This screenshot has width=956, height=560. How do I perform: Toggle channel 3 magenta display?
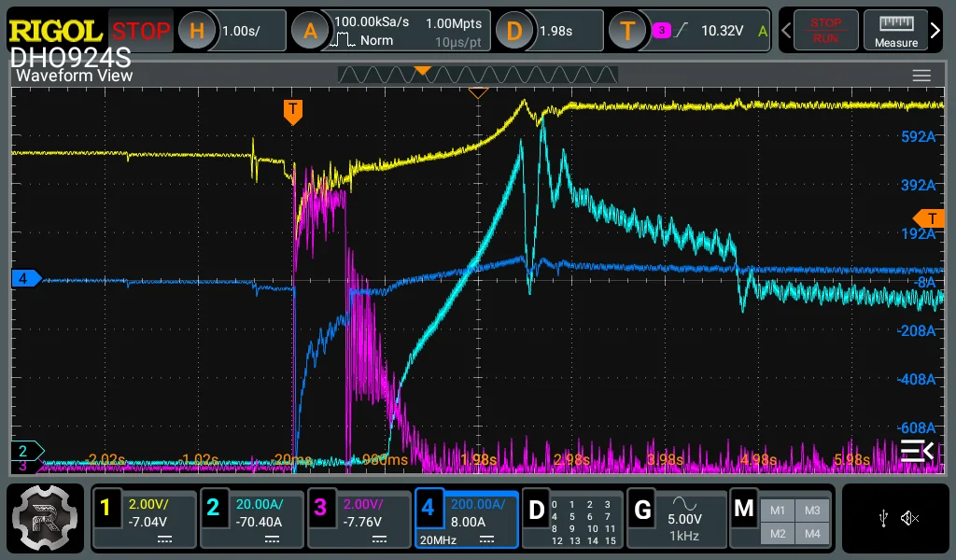(x=359, y=519)
